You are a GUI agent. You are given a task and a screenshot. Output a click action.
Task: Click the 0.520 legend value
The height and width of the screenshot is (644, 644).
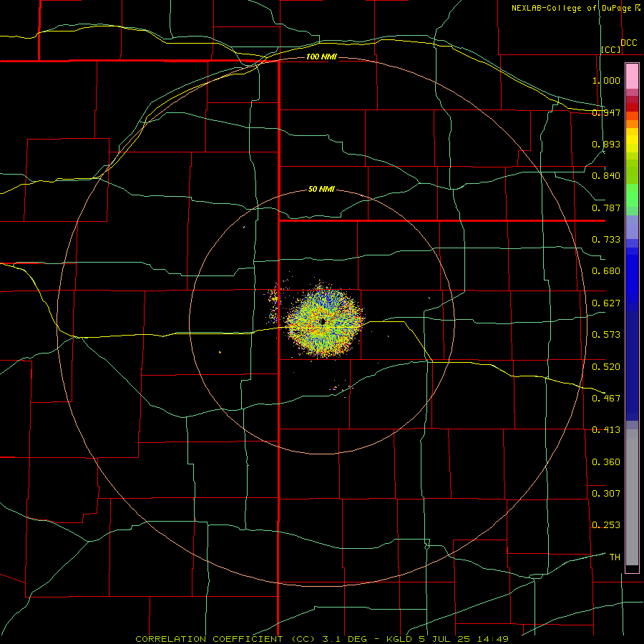(x=606, y=366)
